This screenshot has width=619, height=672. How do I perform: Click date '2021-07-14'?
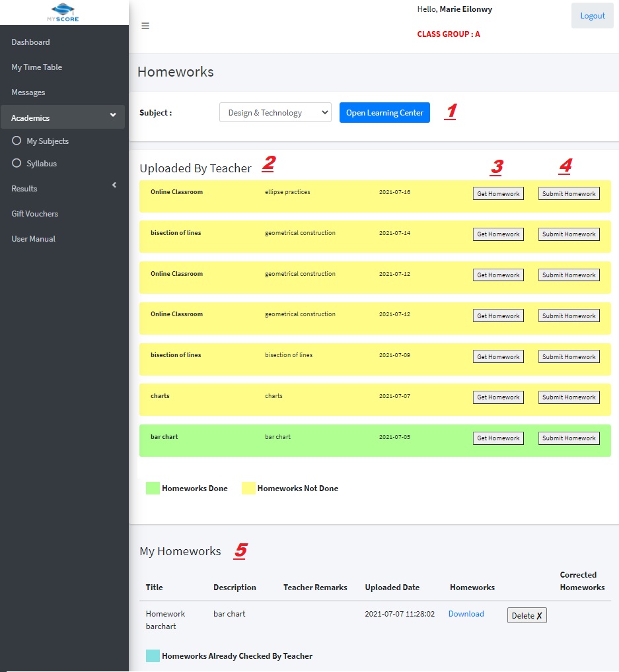tap(394, 233)
